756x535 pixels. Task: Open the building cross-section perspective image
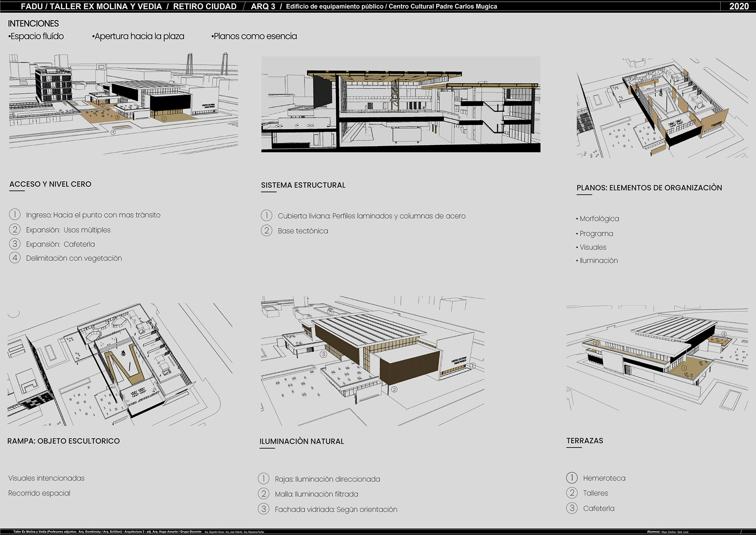tap(400, 104)
